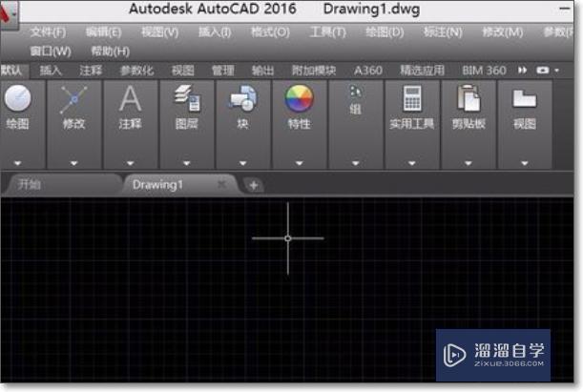Open ribbon minimize options small arrow
This screenshot has width=583, height=392.
556,71
